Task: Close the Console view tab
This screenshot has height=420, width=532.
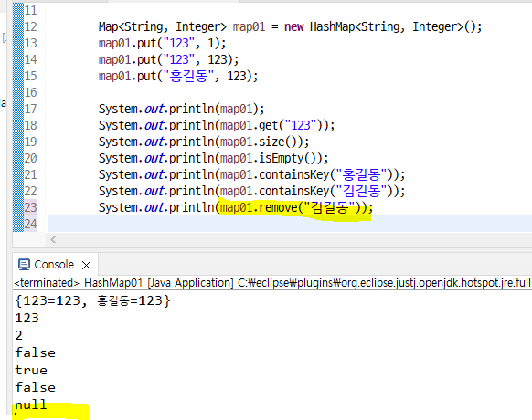Action: tap(87, 265)
